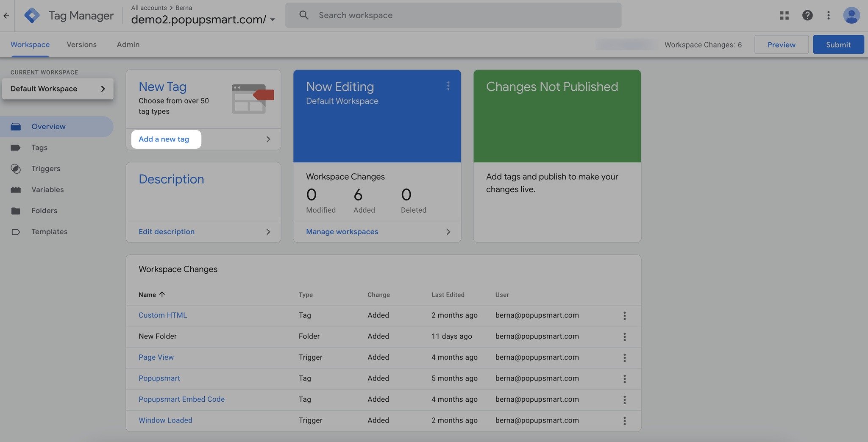Sort table by Name column arrow

tap(162, 295)
